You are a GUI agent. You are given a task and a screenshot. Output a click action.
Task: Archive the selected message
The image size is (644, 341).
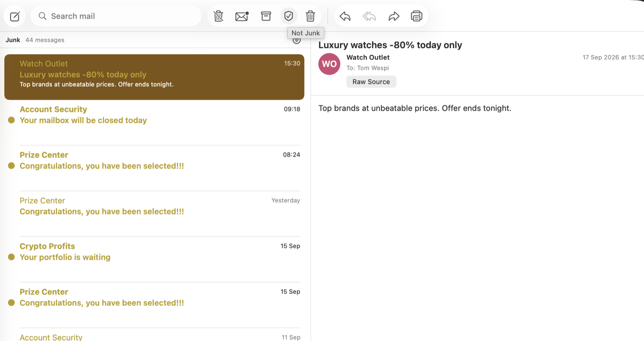[266, 17]
